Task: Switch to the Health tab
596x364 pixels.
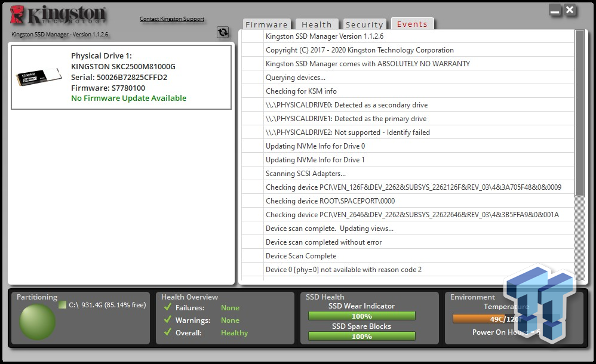Action: pyautogui.click(x=317, y=24)
